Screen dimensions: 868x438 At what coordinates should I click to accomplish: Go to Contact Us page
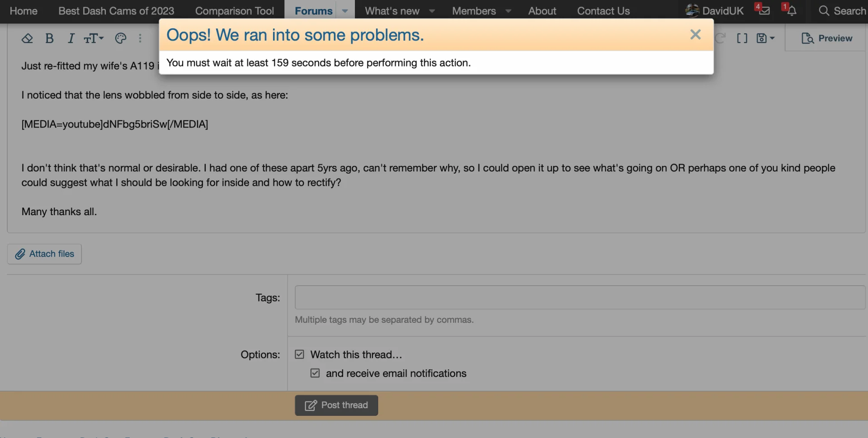(x=603, y=11)
